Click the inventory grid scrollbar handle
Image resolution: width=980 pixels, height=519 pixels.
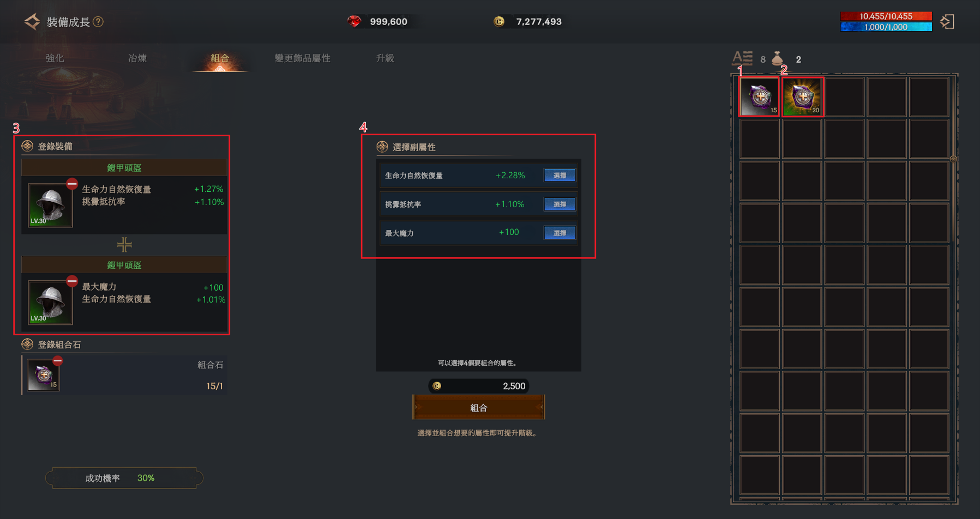point(953,159)
